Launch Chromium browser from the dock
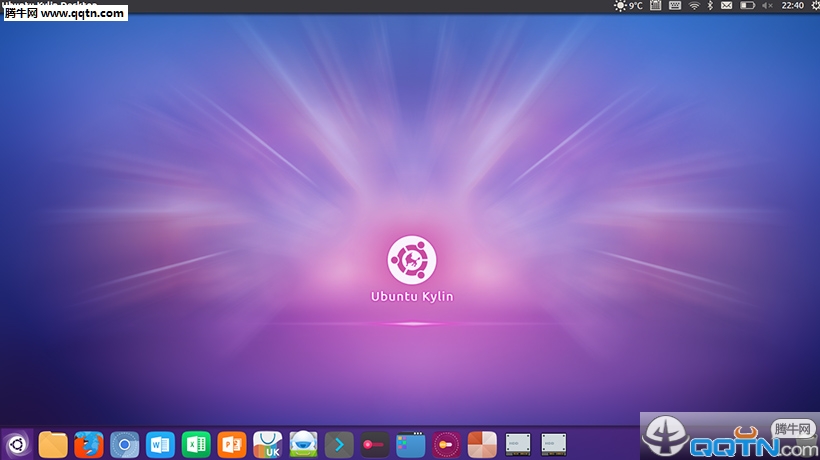Image resolution: width=820 pixels, height=460 pixels. [124, 443]
